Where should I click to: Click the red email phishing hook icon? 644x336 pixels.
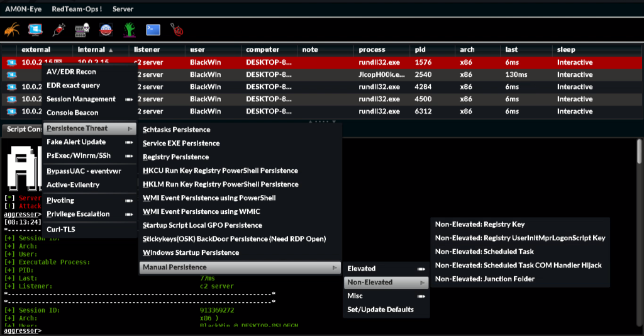coord(177,30)
